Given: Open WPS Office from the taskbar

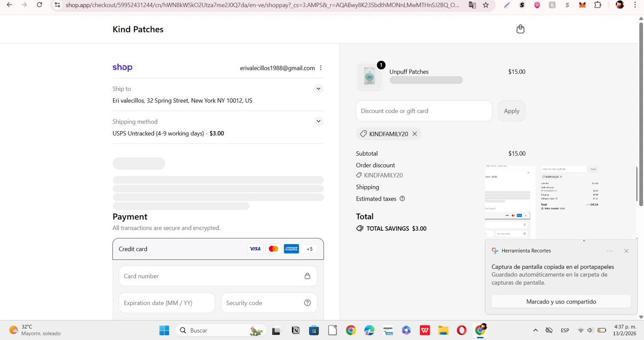Looking at the screenshot, I should coord(425,331).
